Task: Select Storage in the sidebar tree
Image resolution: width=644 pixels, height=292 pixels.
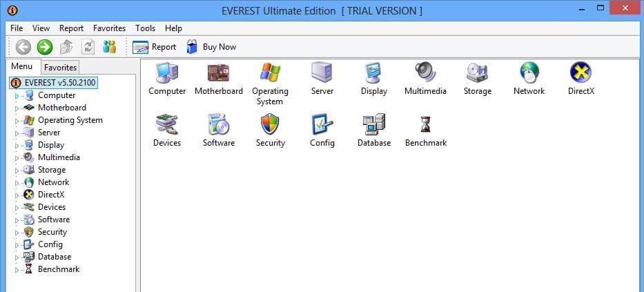Action: (52, 170)
